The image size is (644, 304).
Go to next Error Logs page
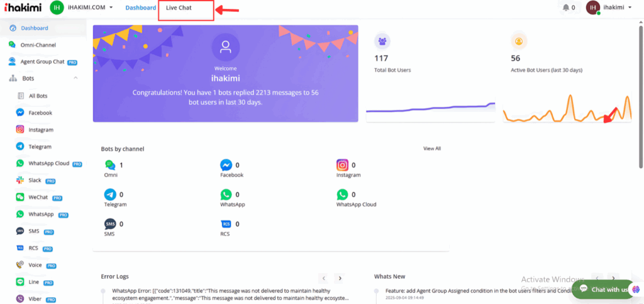click(340, 278)
